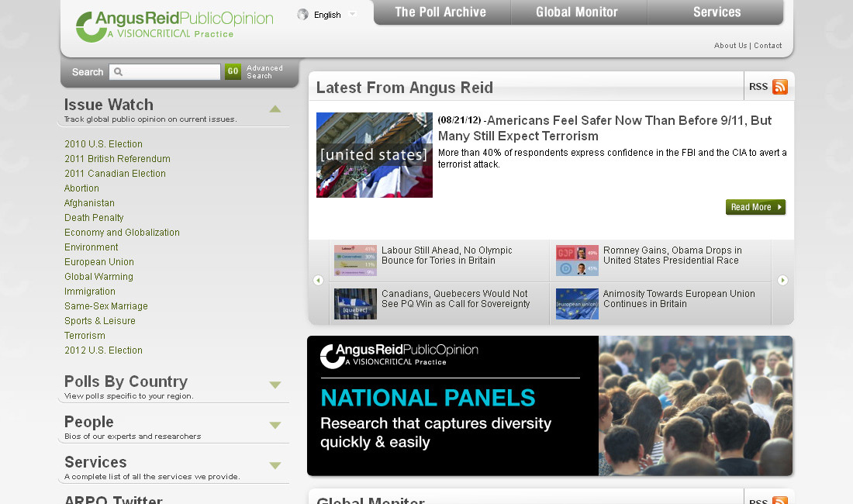
Task: Expand the sidebar Services section arrow
Action: pos(275,465)
